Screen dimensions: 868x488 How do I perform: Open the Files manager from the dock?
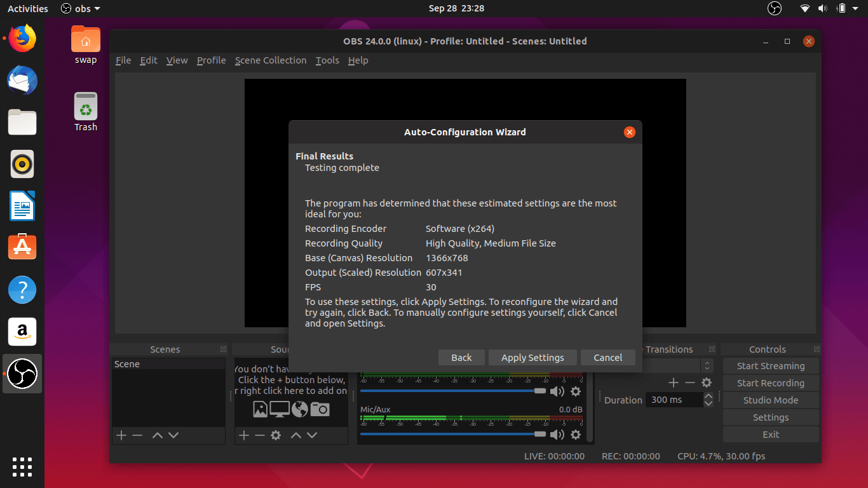[22, 122]
